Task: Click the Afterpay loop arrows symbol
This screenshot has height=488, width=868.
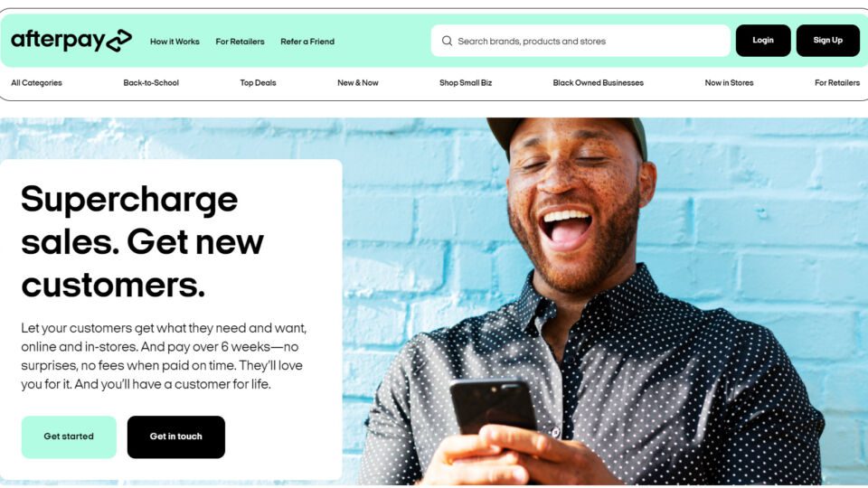Action: (119, 41)
